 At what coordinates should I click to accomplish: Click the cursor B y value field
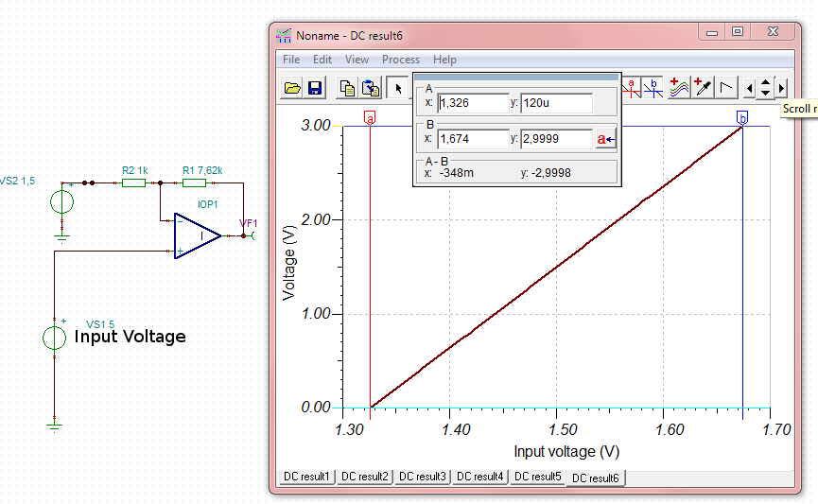[x=555, y=139]
